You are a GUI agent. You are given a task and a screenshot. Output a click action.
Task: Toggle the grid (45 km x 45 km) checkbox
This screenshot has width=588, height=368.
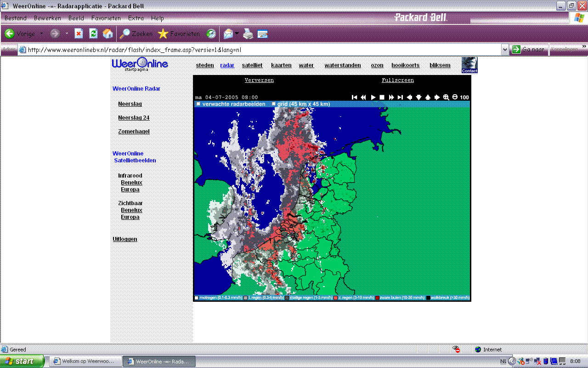point(274,104)
